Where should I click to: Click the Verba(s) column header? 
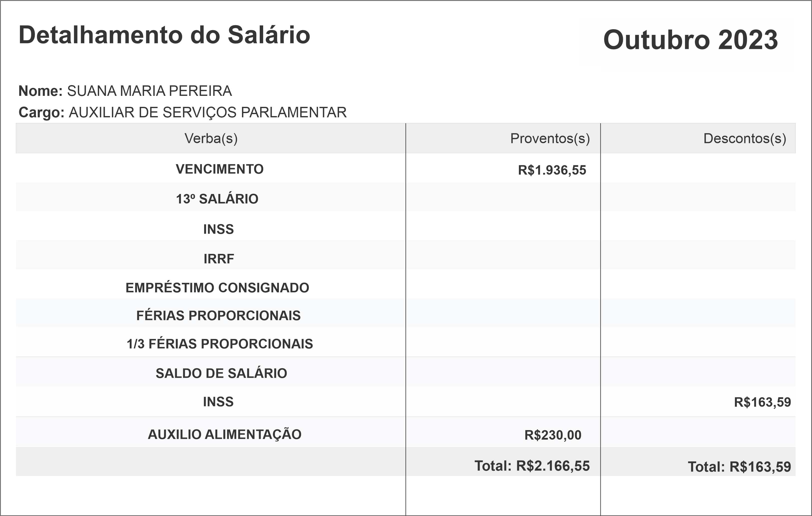click(x=211, y=139)
